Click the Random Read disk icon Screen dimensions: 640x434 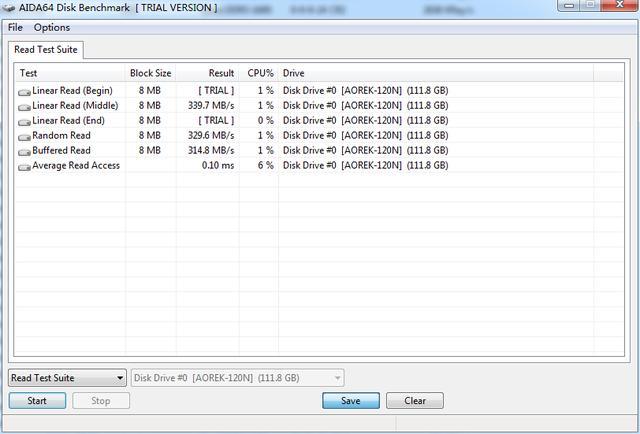click(24, 136)
